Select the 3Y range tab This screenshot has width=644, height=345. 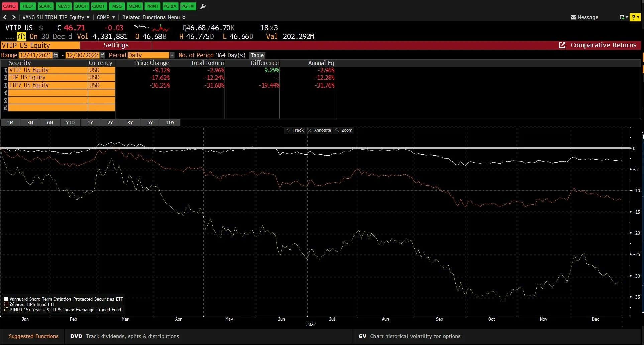(x=130, y=123)
